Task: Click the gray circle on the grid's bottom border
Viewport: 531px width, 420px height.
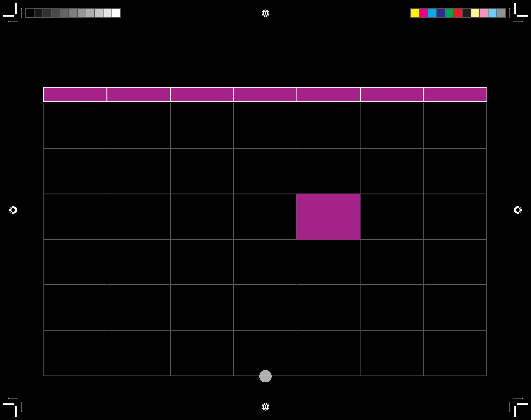Action: click(265, 376)
